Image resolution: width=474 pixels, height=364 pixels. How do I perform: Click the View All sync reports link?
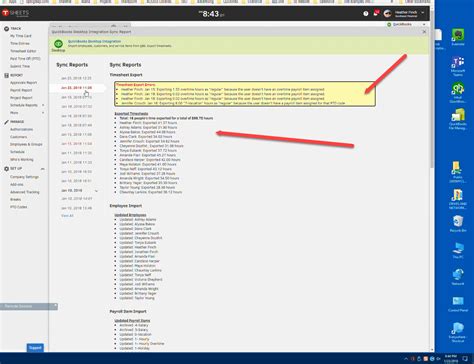pyautogui.click(x=67, y=216)
